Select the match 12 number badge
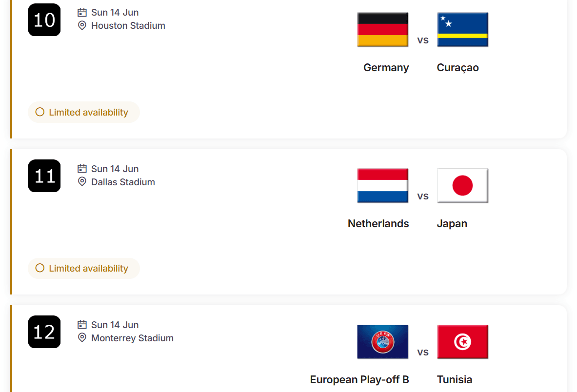Image resolution: width=577 pixels, height=392 pixels. point(44,332)
